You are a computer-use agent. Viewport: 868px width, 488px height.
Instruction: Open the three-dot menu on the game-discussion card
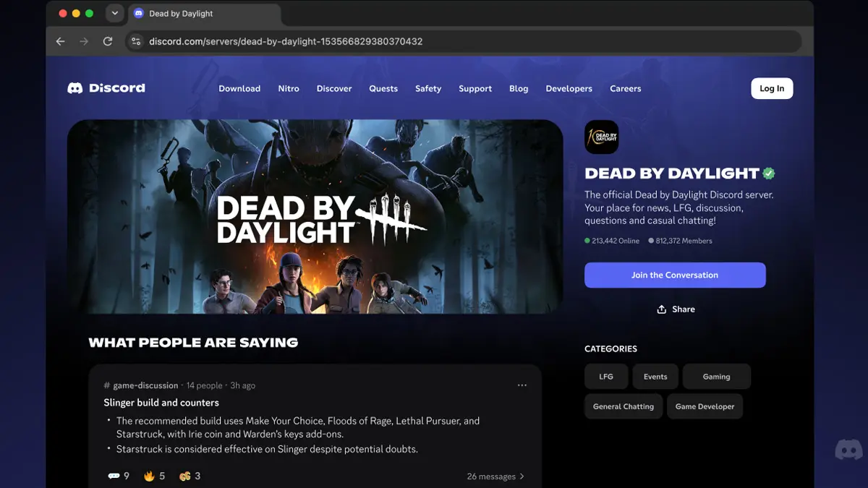click(x=522, y=385)
